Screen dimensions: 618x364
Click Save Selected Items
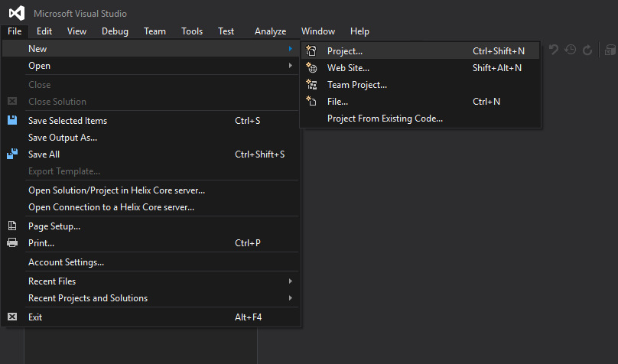(x=151, y=120)
